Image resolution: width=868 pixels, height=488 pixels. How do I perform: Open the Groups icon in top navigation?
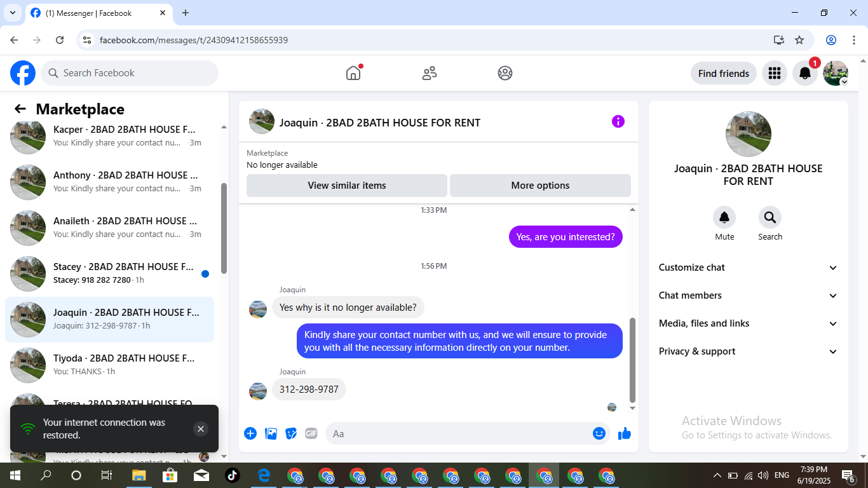coord(505,73)
